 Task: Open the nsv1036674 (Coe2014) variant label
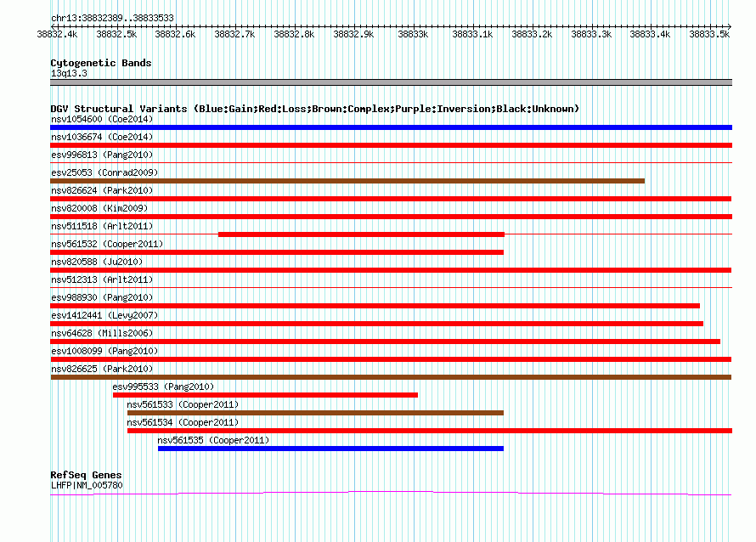[102, 137]
